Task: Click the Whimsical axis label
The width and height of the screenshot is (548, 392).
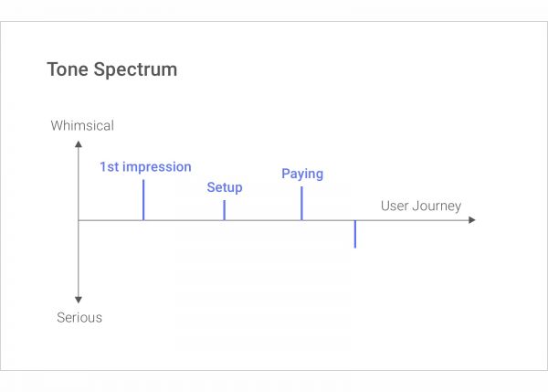Action: click(82, 126)
